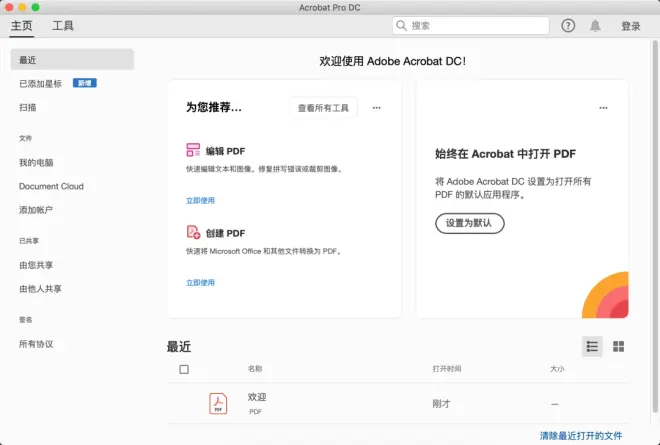The image size is (660, 445).
Task: Switch to the 主页 tab
Action: click(x=21, y=26)
